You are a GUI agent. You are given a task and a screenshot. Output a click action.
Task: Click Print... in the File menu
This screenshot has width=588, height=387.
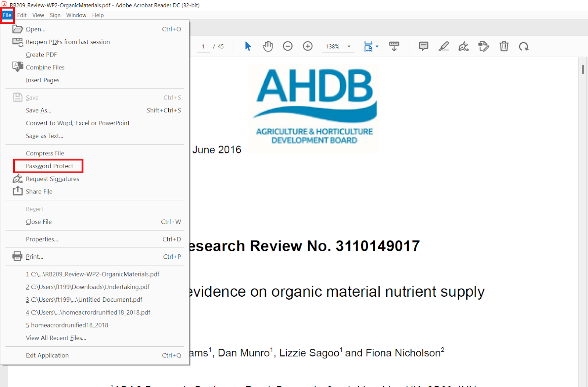(35, 257)
